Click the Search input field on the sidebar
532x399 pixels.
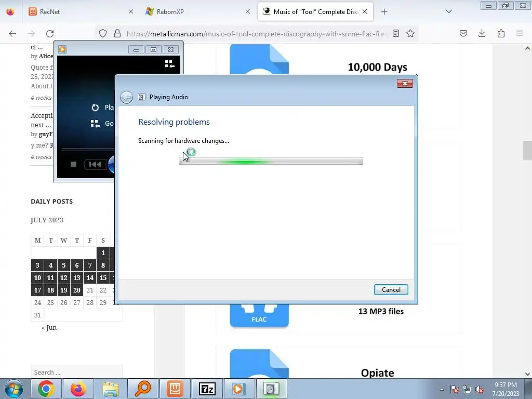click(77, 372)
